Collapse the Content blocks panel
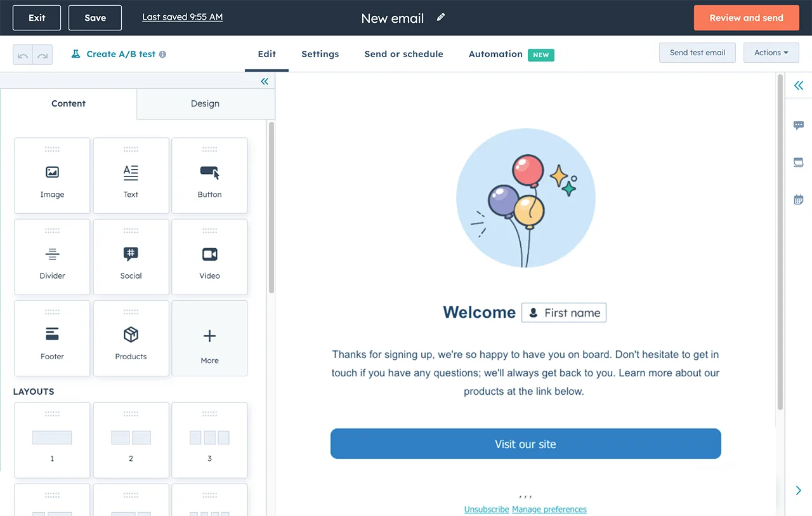Image resolution: width=812 pixels, height=516 pixels. [265, 81]
